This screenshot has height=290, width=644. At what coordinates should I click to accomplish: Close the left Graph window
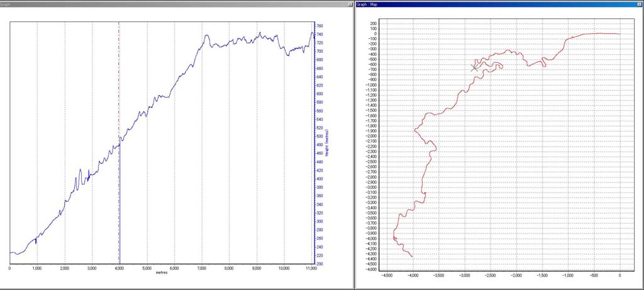(350, 4)
